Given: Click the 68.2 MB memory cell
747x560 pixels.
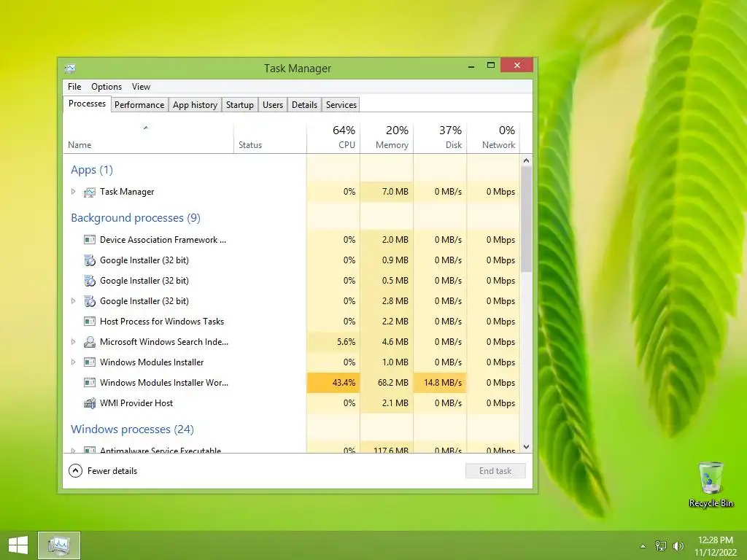Looking at the screenshot, I should pyautogui.click(x=387, y=382).
